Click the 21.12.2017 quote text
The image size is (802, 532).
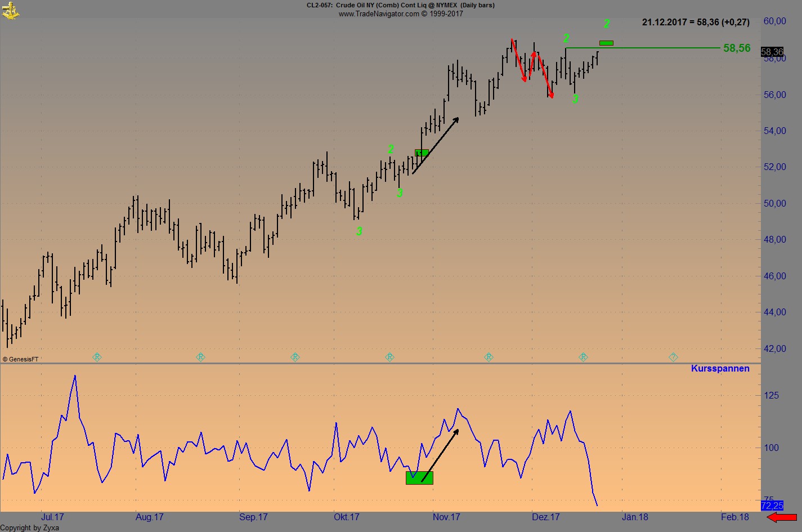click(x=696, y=22)
